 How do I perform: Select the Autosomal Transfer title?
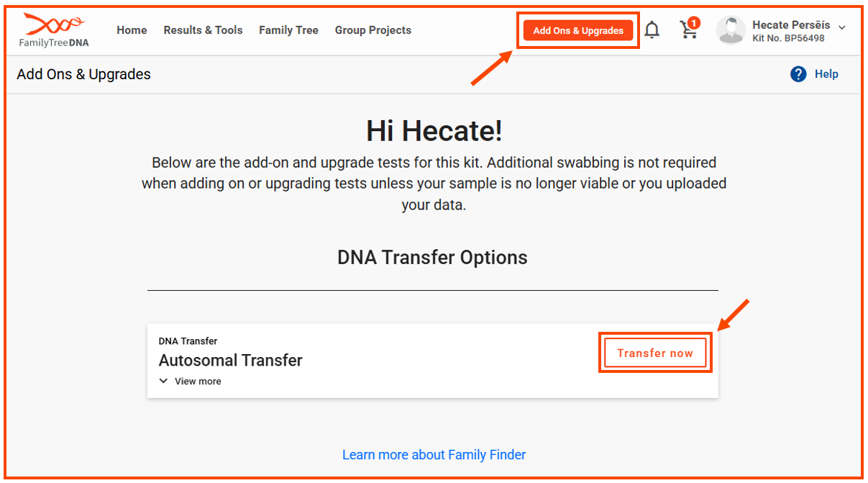pos(230,360)
